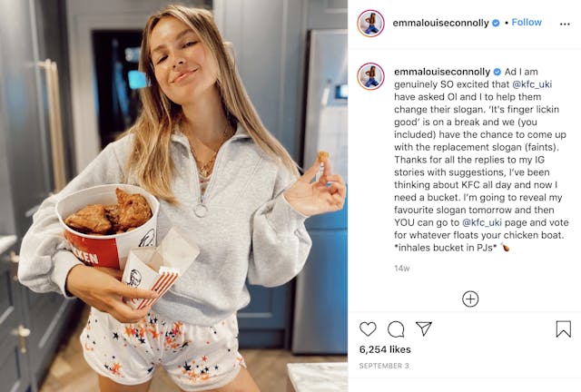581x392 pixels.
Task: Open emmalouiseconnolly username in the header
Action: click(x=441, y=23)
